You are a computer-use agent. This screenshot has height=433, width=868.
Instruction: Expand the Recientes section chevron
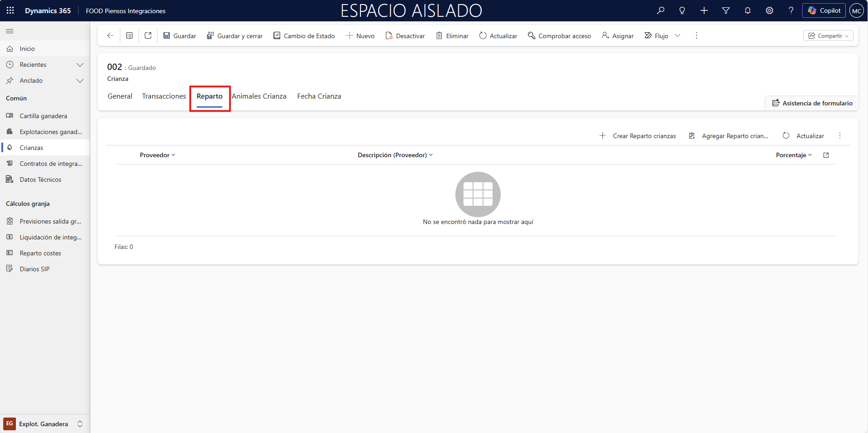click(x=80, y=65)
